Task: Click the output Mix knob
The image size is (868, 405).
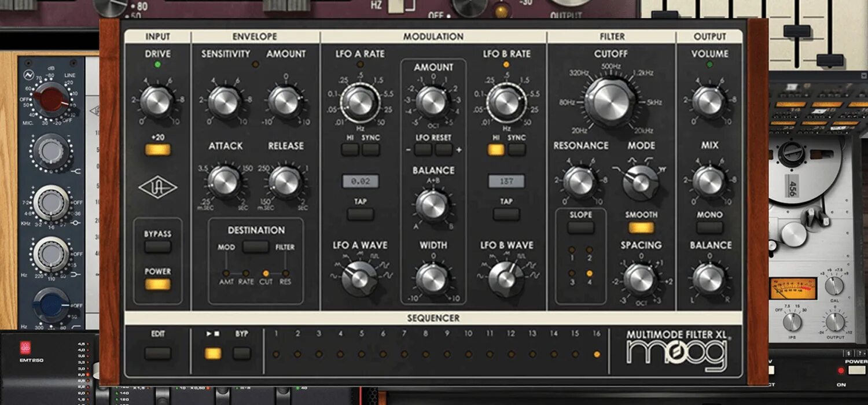Action: [x=709, y=182]
